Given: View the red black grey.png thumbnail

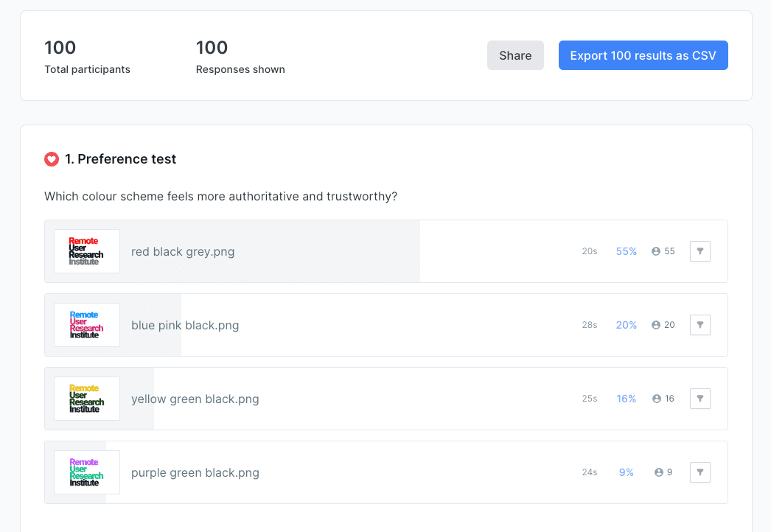Looking at the screenshot, I should click(86, 251).
